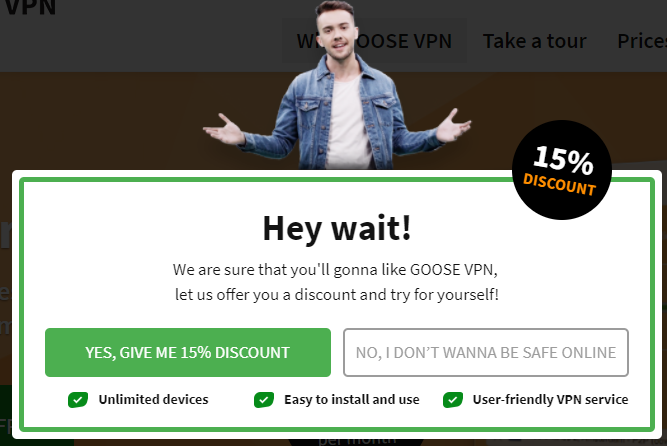
Task: Select the User-friendly VPN service label
Action: click(x=550, y=400)
